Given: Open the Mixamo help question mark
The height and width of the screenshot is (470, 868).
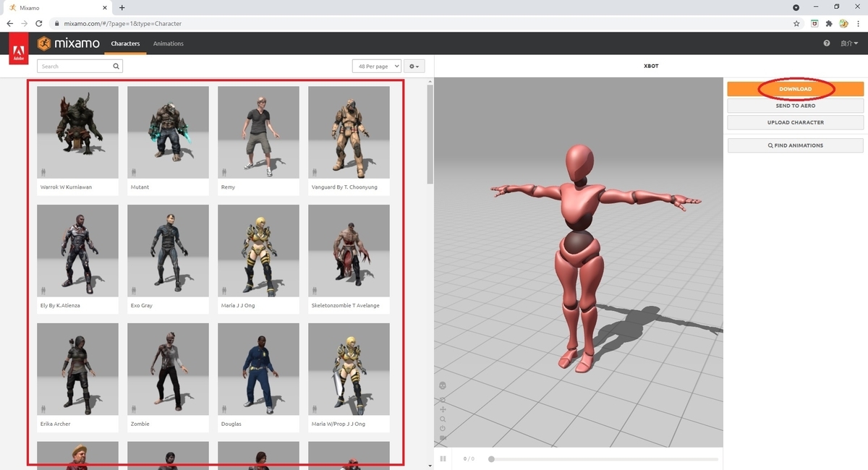Looking at the screenshot, I should pos(827,43).
